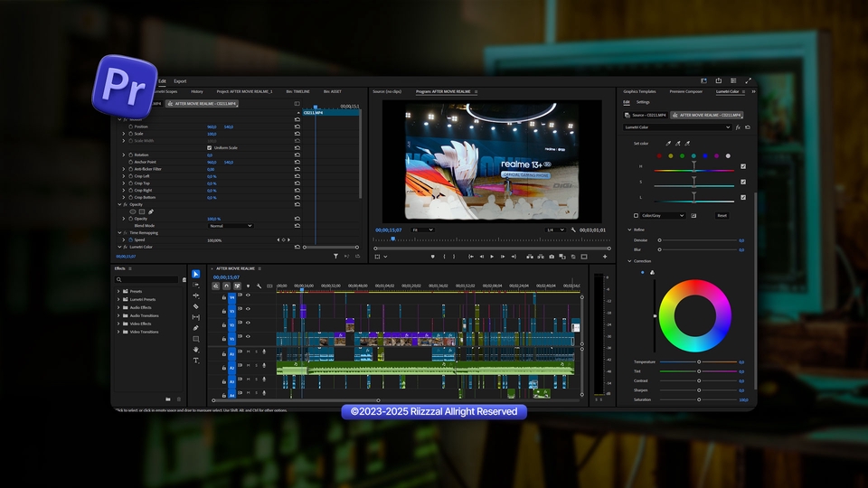Select the Razor tool

[195, 306]
